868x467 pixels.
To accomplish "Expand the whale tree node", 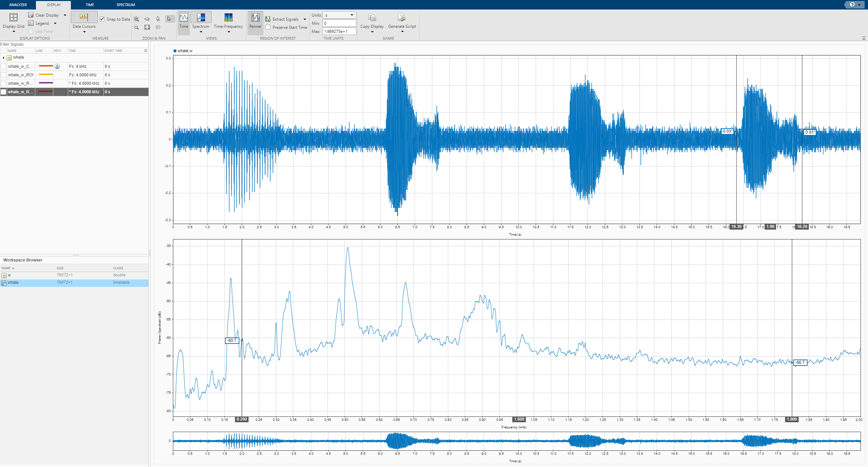I will [x=3, y=58].
